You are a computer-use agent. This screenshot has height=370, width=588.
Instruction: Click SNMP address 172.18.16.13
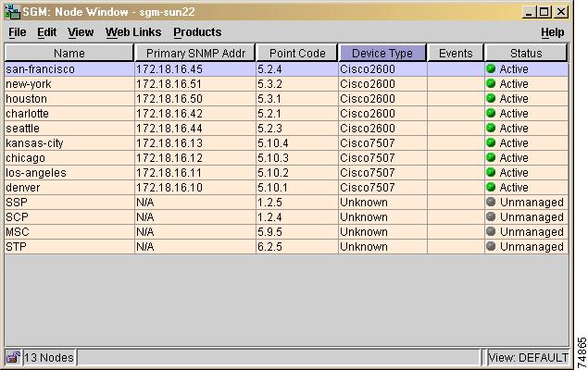pos(169,143)
